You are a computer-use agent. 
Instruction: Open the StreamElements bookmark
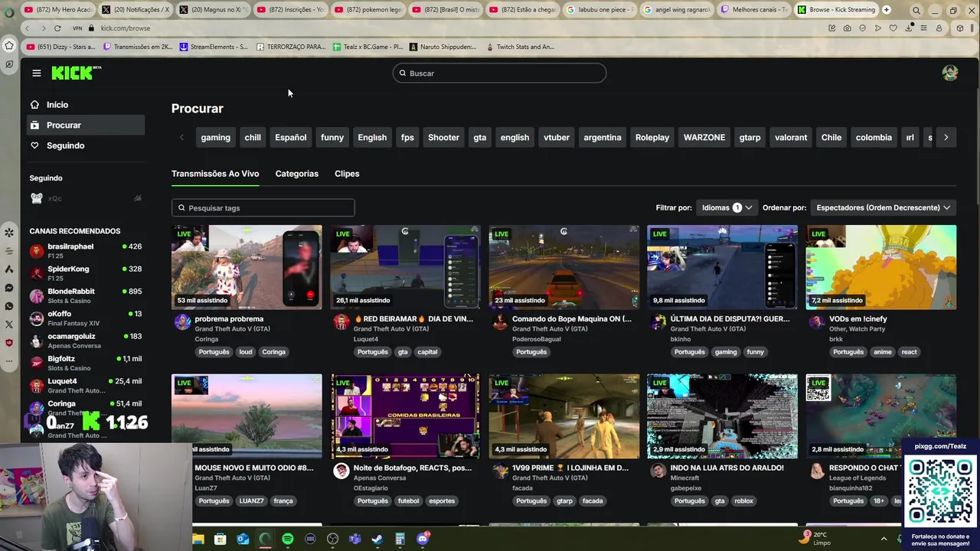tap(214, 47)
